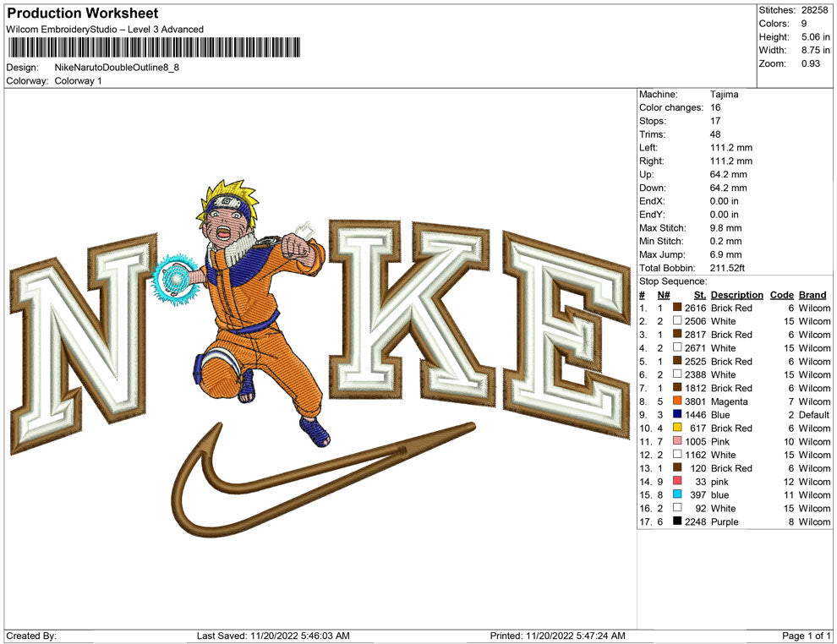Select the yellow swatch in stop 10
The width and height of the screenshot is (837, 644).
coord(677,428)
